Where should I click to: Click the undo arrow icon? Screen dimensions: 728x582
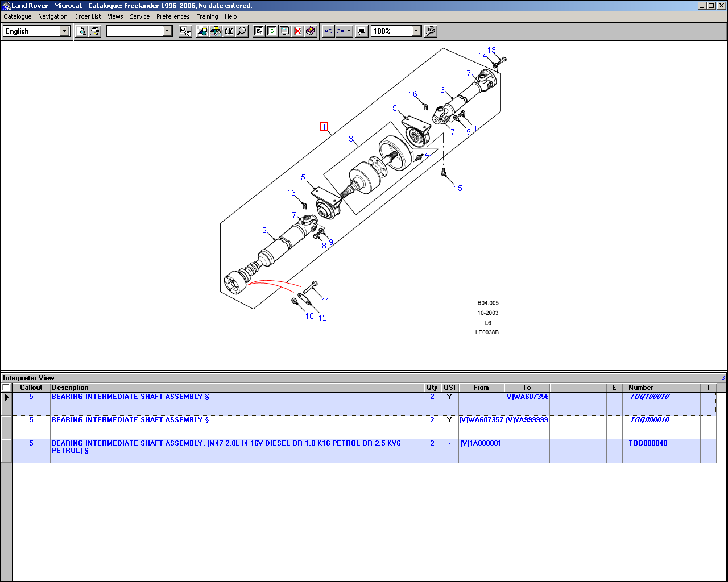(x=328, y=31)
